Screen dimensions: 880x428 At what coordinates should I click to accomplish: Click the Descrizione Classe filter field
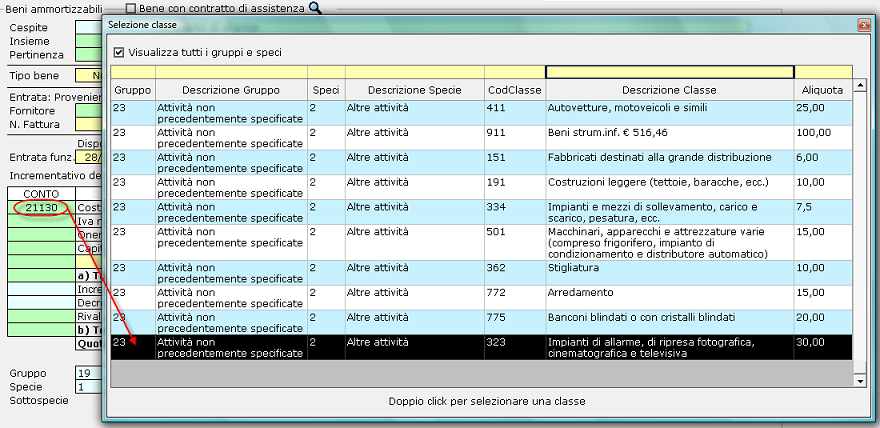pos(670,72)
